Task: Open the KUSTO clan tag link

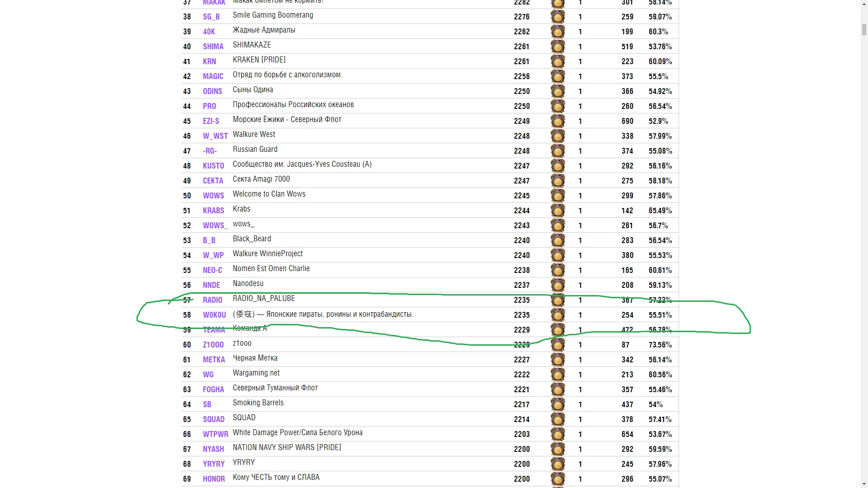Action: [x=213, y=166]
